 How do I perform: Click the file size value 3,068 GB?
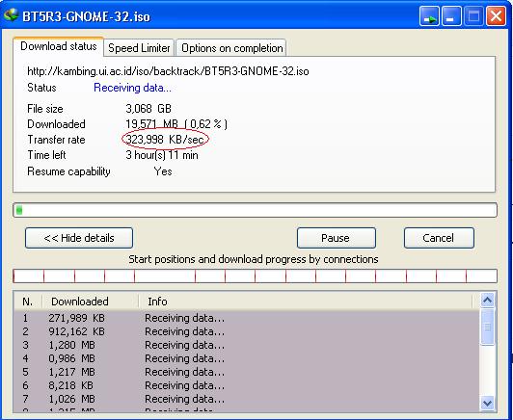click(148, 109)
